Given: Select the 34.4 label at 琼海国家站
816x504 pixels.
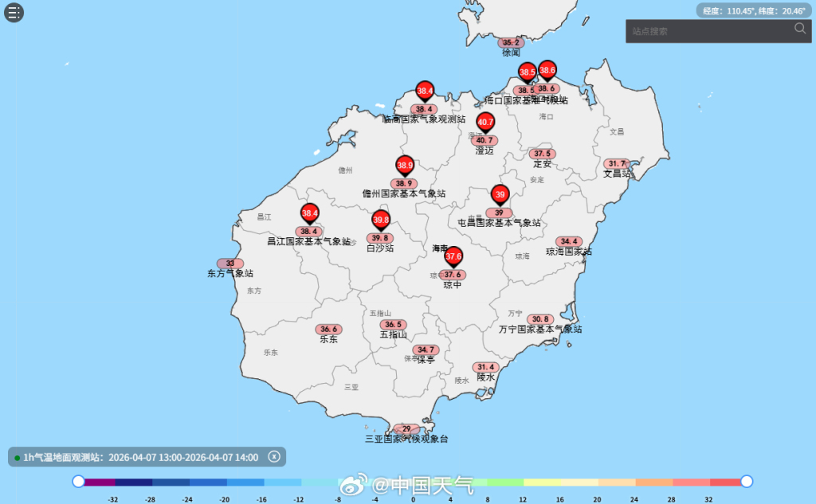Looking at the screenshot, I should (569, 241).
